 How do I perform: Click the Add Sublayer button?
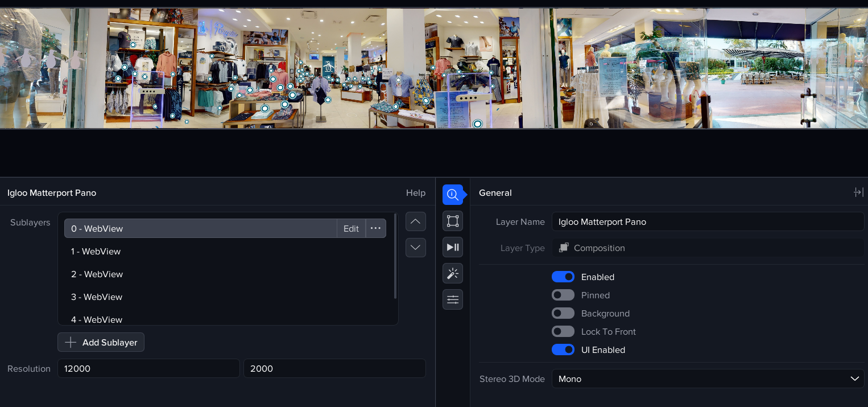click(101, 343)
